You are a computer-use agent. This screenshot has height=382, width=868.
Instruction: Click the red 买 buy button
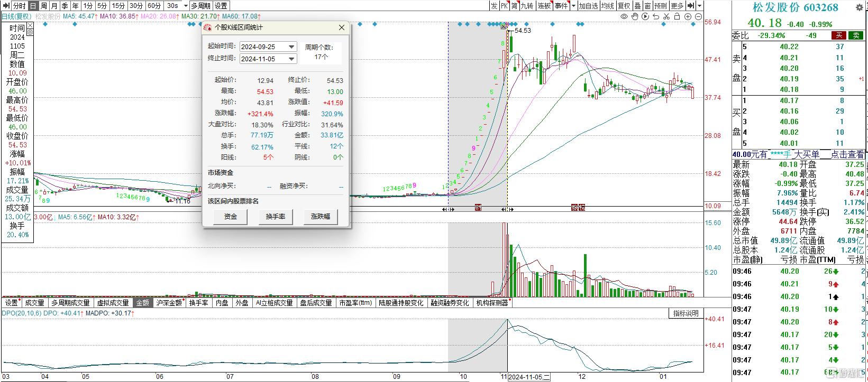(838, 35)
